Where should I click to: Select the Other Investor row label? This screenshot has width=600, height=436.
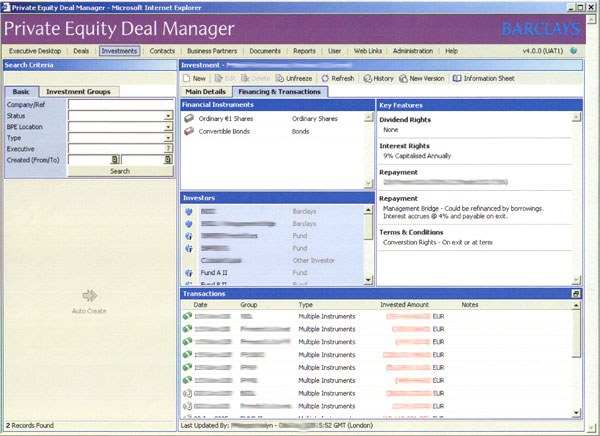[313, 261]
